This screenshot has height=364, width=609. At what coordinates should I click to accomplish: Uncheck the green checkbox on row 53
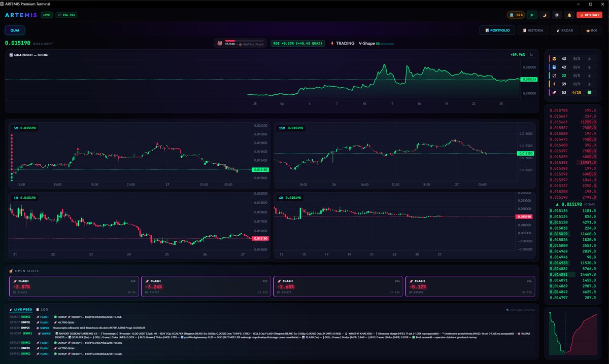589,92
